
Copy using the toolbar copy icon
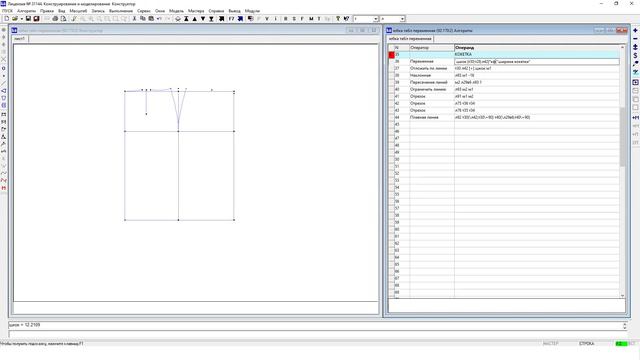143,19
